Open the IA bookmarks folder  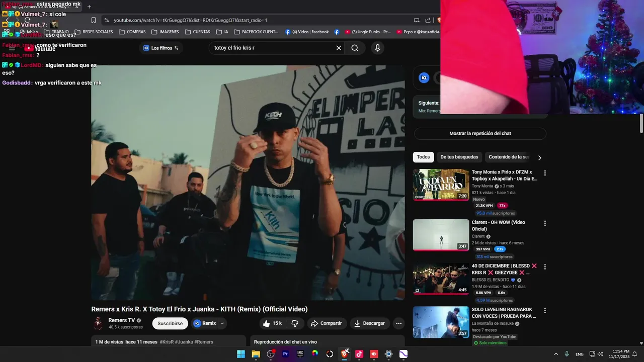[x=222, y=32]
